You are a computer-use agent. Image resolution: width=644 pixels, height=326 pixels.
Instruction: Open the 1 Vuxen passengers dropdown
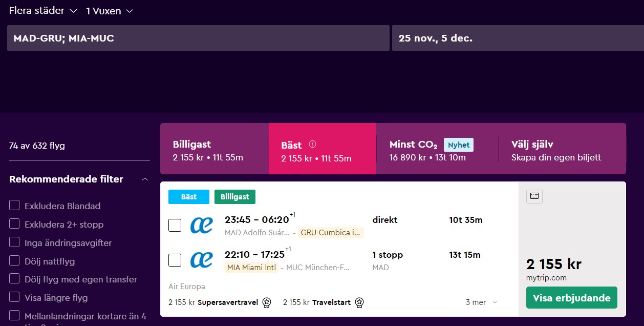coord(109,11)
